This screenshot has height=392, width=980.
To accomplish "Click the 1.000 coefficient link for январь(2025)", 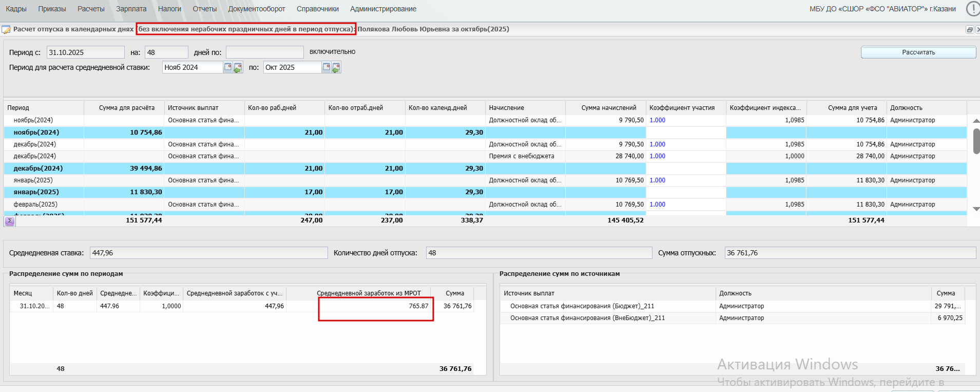I will 657,180.
